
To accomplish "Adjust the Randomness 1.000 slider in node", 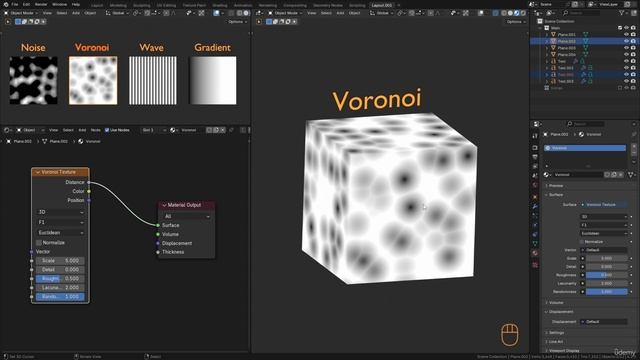I will click(60, 297).
